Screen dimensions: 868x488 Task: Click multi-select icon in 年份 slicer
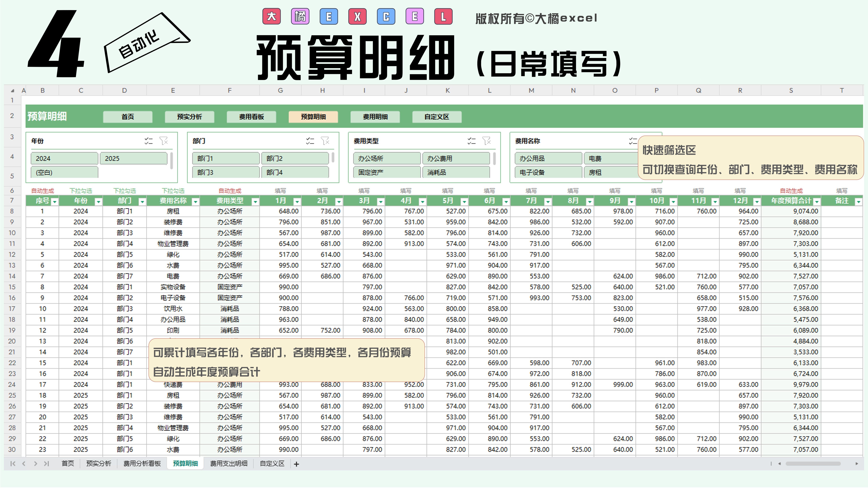[x=149, y=141]
